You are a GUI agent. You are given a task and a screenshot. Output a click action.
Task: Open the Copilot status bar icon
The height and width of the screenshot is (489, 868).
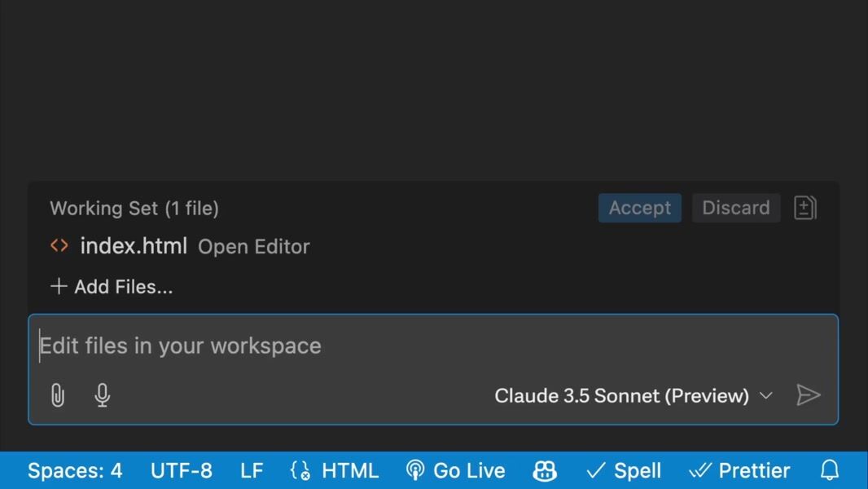point(545,471)
